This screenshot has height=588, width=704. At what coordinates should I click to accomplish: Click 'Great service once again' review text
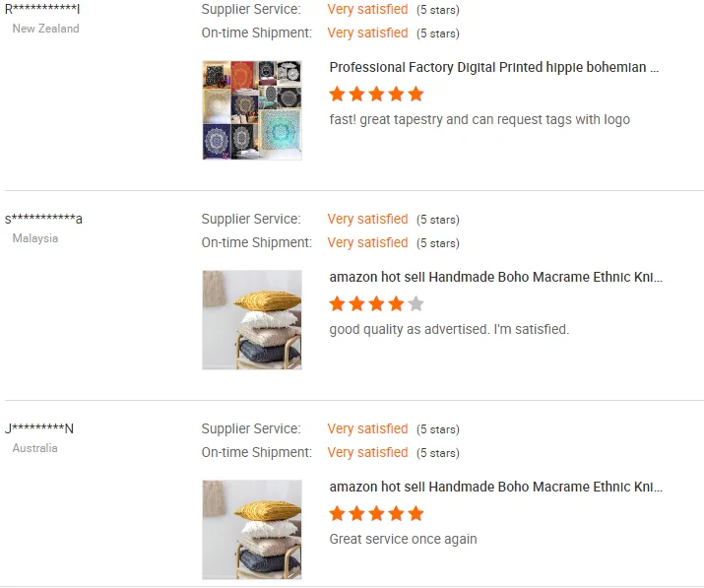(x=403, y=540)
